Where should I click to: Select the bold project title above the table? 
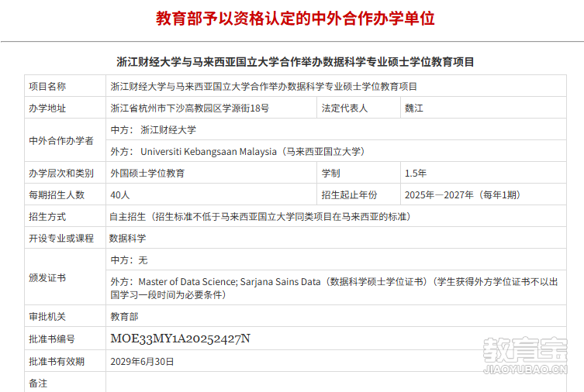[x=295, y=62]
